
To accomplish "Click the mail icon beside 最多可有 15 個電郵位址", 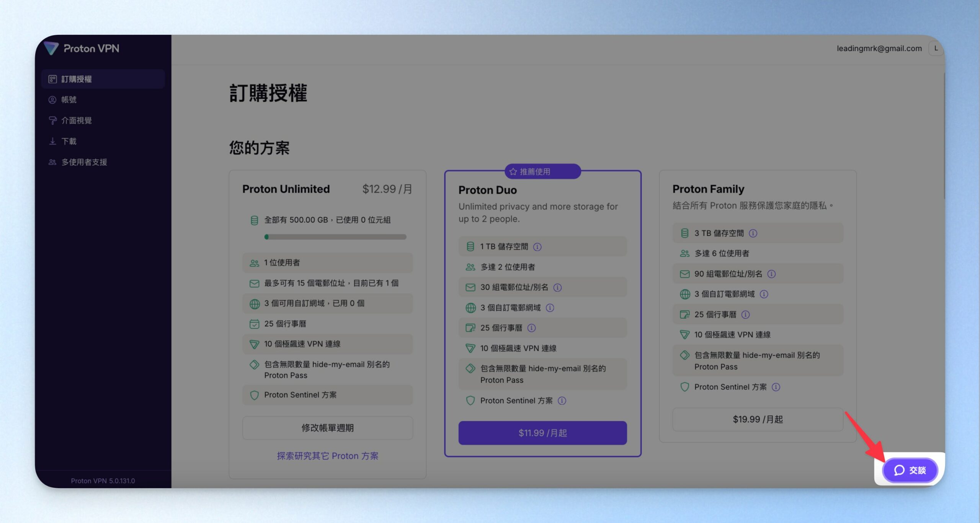I will 254,283.
